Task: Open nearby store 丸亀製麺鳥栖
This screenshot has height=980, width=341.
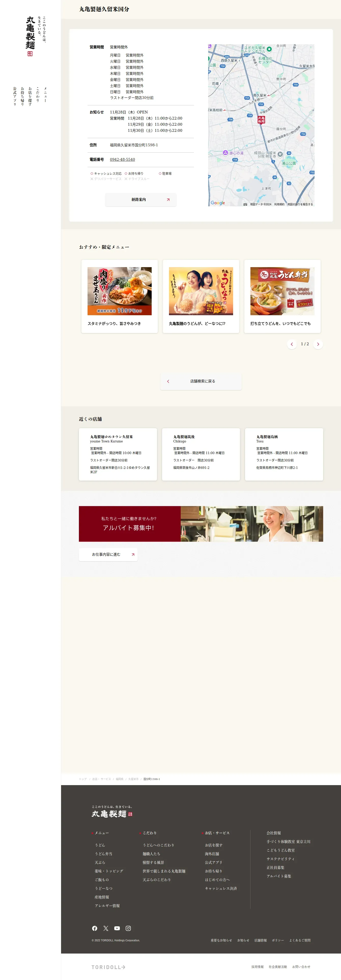Action: click(x=284, y=454)
